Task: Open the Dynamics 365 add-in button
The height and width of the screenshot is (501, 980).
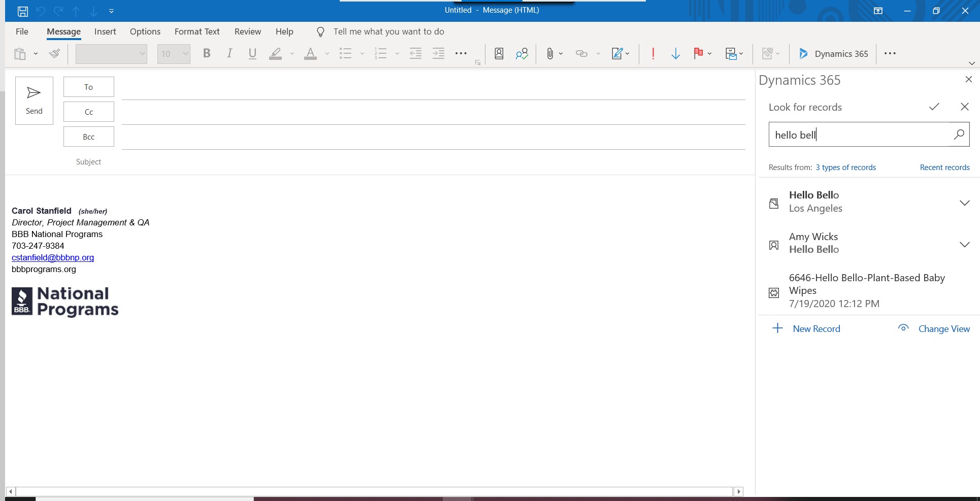Action: pyautogui.click(x=833, y=54)
